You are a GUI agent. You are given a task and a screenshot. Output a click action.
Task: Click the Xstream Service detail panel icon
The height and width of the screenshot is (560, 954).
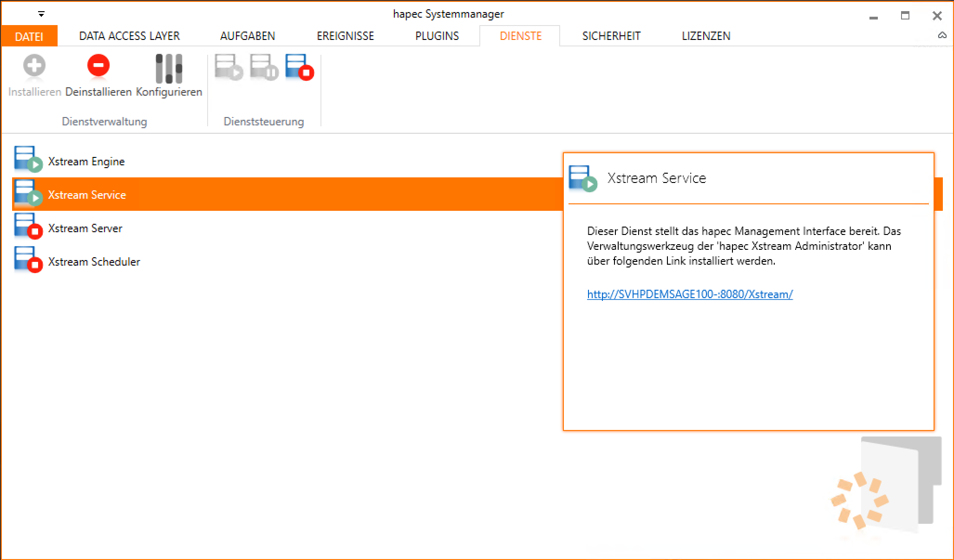[x=582, y=178]
